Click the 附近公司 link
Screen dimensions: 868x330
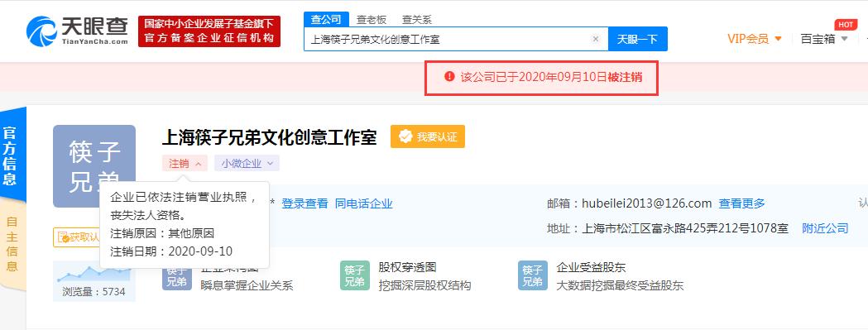(x=825, y=228)
